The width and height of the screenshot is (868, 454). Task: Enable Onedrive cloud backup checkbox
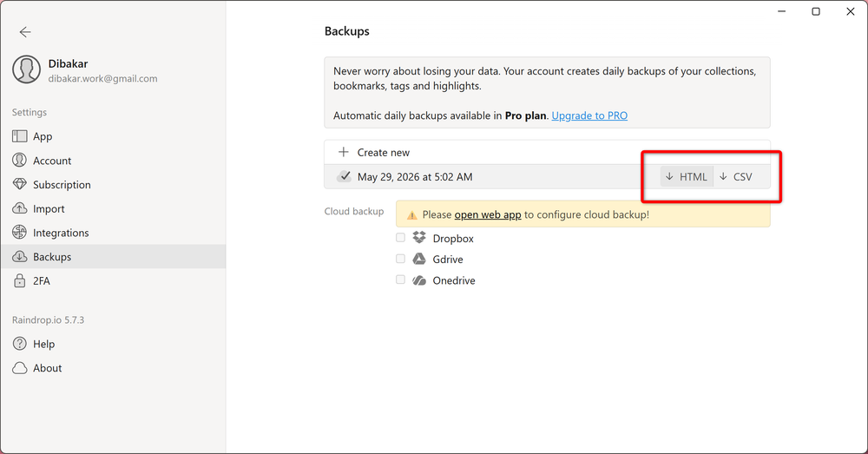pyautogui.click(x=400, y=280)
